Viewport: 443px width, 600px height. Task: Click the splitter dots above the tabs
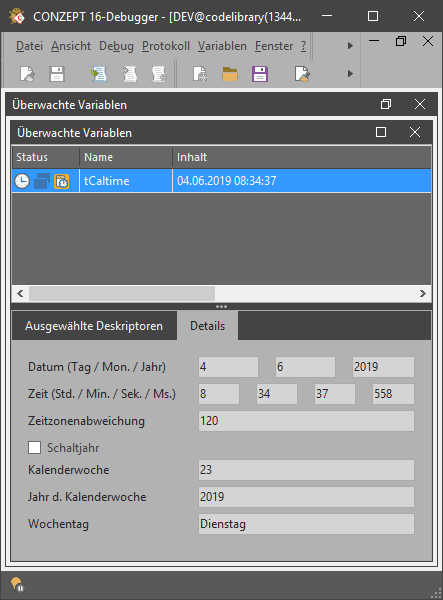click(222, 307)
